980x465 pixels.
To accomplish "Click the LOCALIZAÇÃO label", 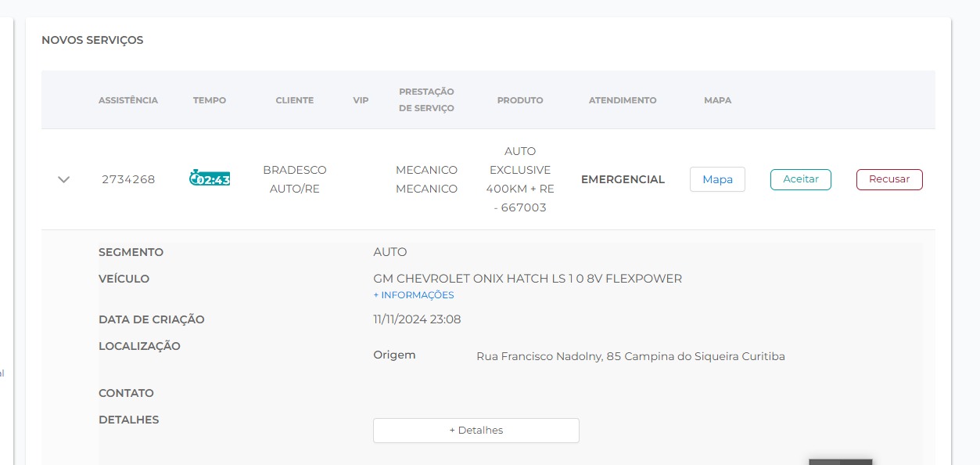I will [x=139, y=346].
